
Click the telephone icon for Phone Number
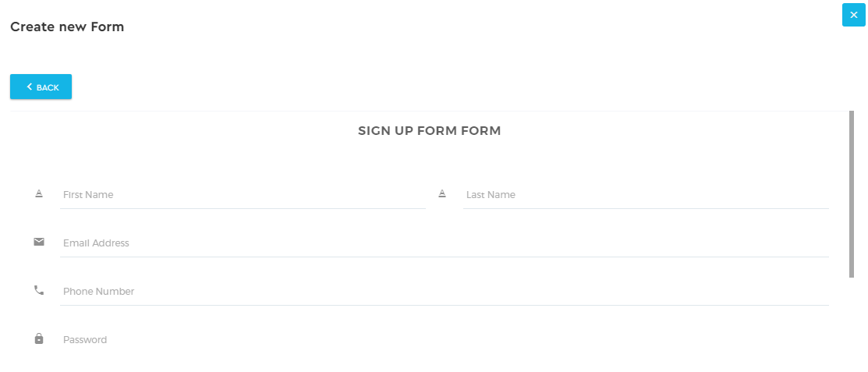coord(39,290)
